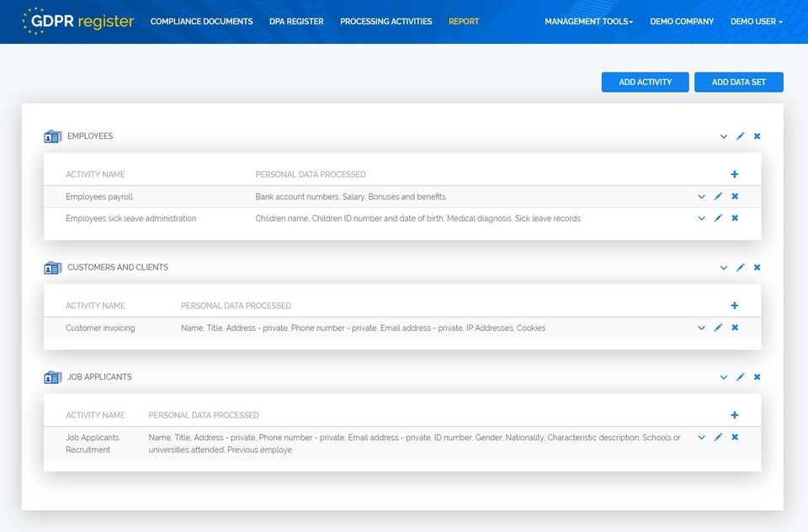The height and width of the screenshot is (532, 808).
Task: Collapse the Employees data set chevron
Action: point(724,136)
